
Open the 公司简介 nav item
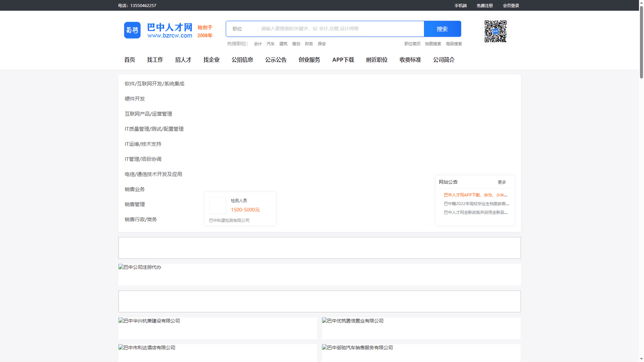(444, 60)
